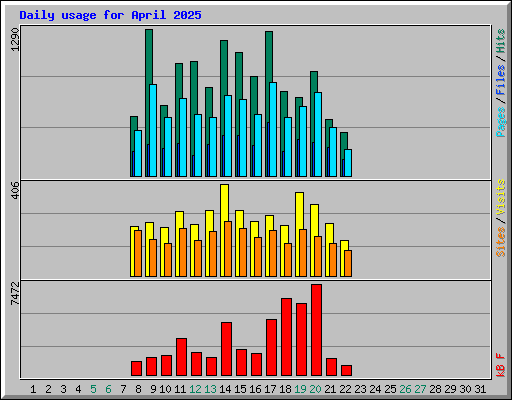Click the cyan pages bar for day 9
The image size is (512, 400).
click(x=153, y=130)
